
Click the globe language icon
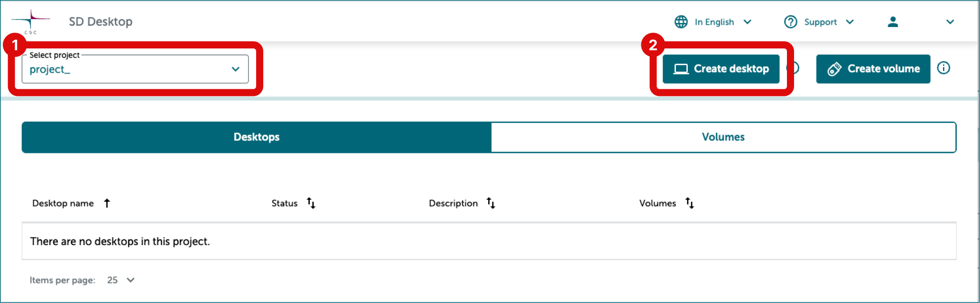pos(681,22)
